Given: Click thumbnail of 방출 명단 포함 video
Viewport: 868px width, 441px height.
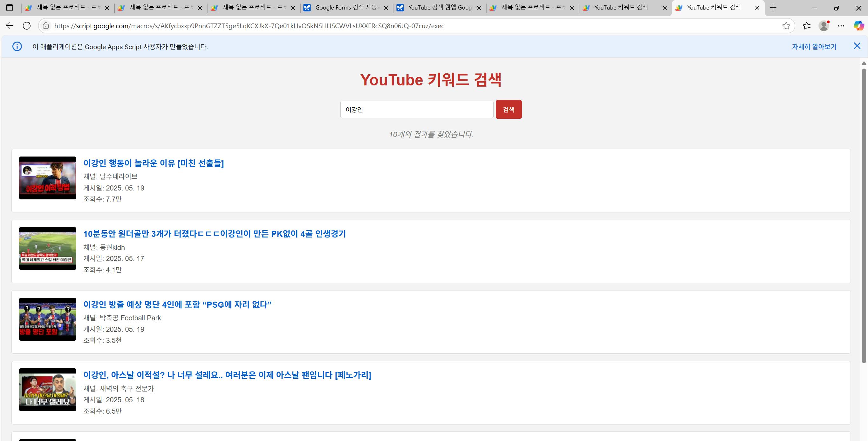Looking at the screenshot, I should point(47,319).
